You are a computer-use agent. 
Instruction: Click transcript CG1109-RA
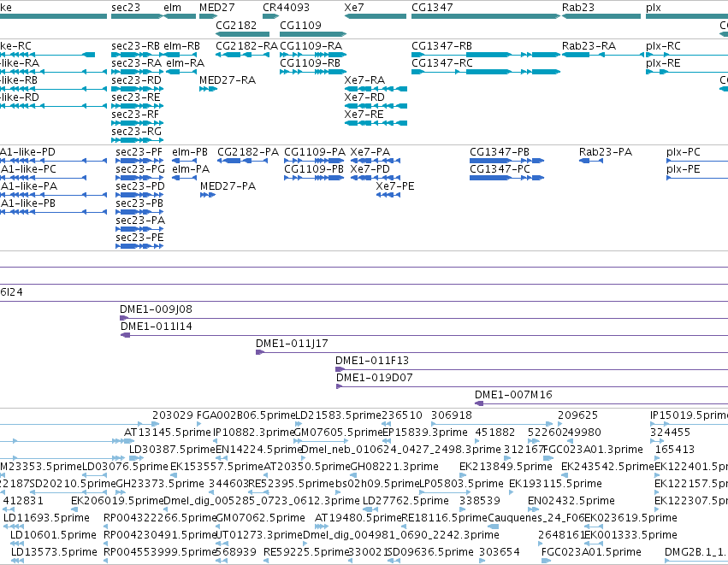pyautogui.click(x=313, y=55)
